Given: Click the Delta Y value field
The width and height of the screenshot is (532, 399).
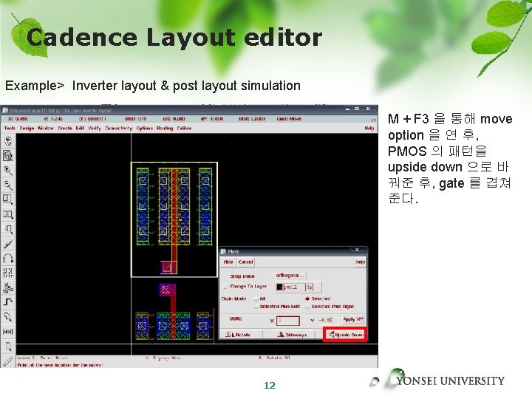Looking at the screenshot, I should coord(327,320).
